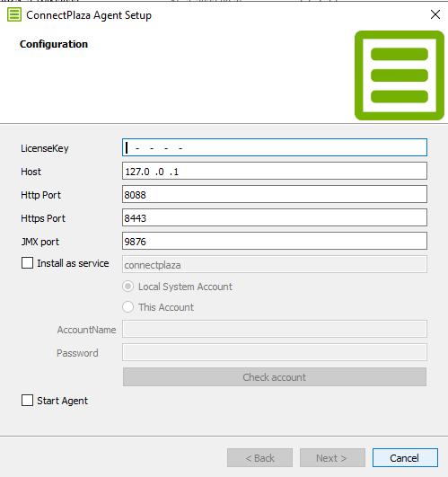This screenshot has height=477, width=448.
Task: Go back with the < Back button
Action: [259, 457]
